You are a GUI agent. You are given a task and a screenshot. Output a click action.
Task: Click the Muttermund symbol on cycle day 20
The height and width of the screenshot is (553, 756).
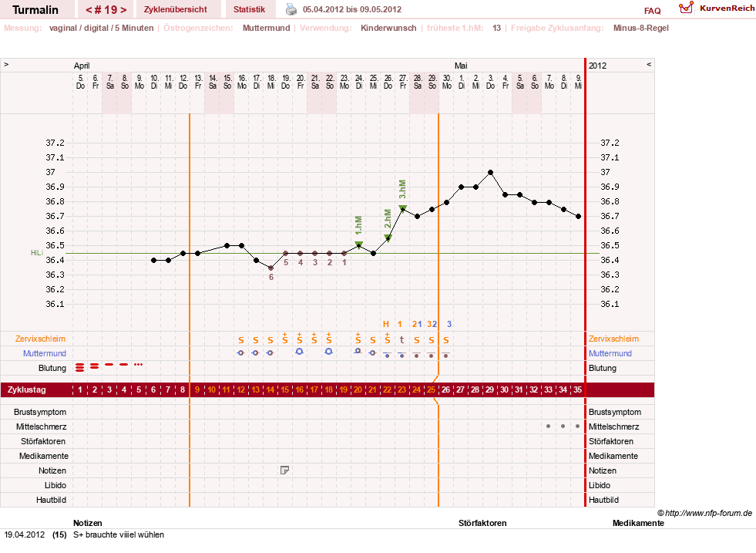click(358, 351)
